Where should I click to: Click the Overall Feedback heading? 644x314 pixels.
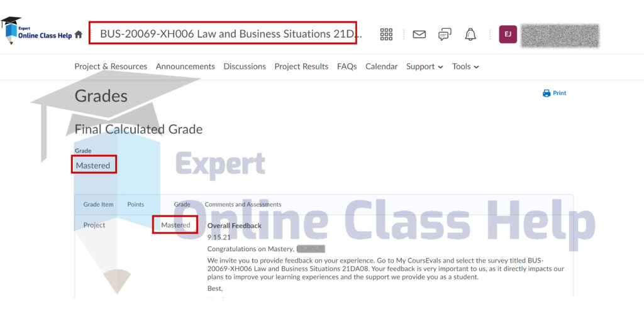234,225
